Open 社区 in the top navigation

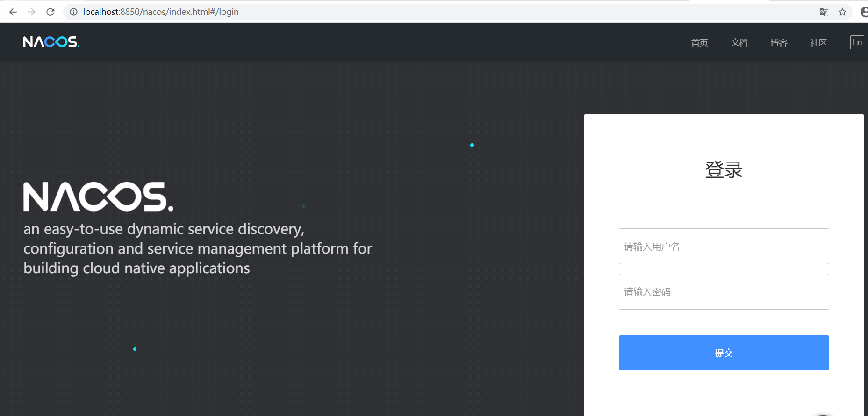tap(818, 42)
